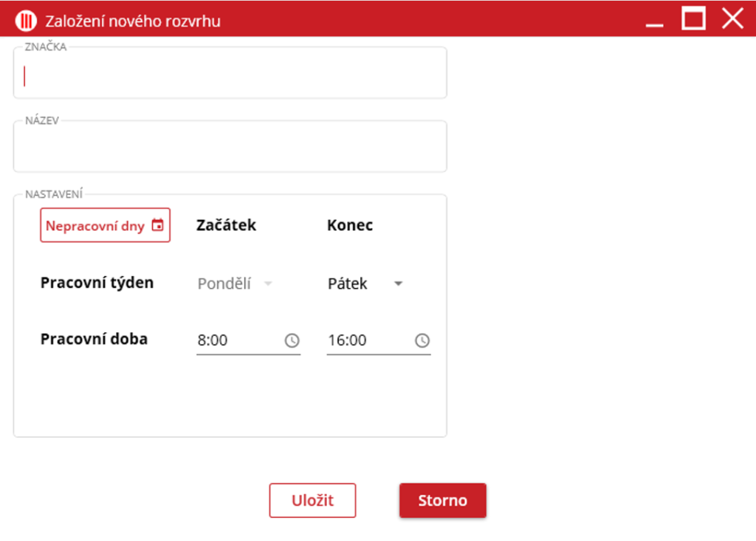Image resolution: width=756 pixels, height=541 pixels.
Task: Click the red app logo in title bar
Action: click(26, 21)
